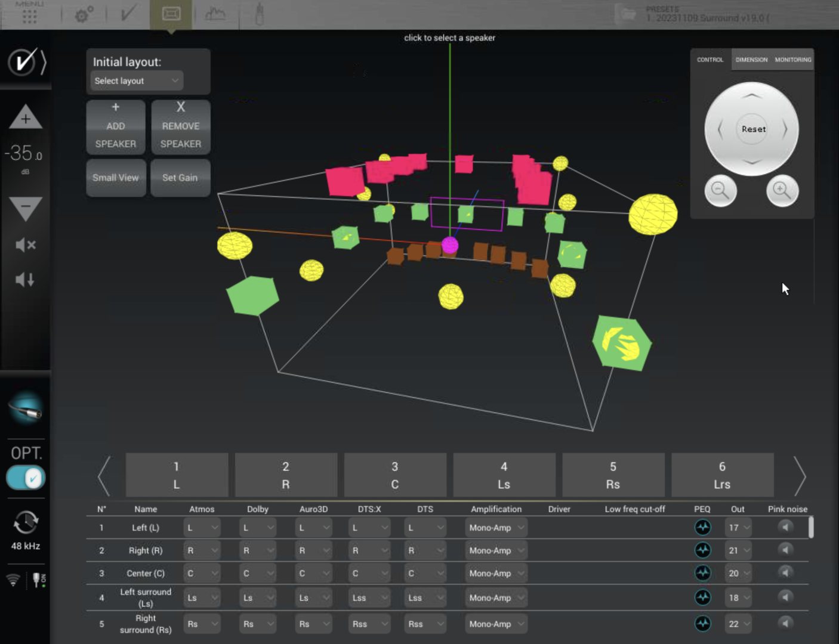This screenshot has width=839, height=644.
Task: Click the zoom out magnifier icon
Action: 720,191
